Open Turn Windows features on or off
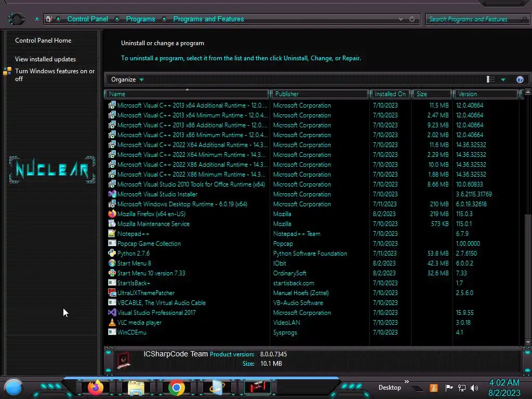Screen dimensions: 532x399 click(55, 75)
